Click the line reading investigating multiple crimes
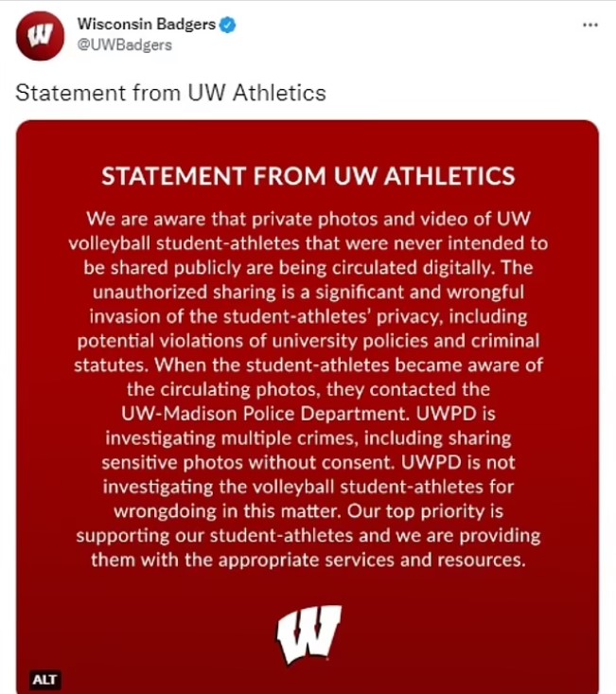 tap(308, 438)
